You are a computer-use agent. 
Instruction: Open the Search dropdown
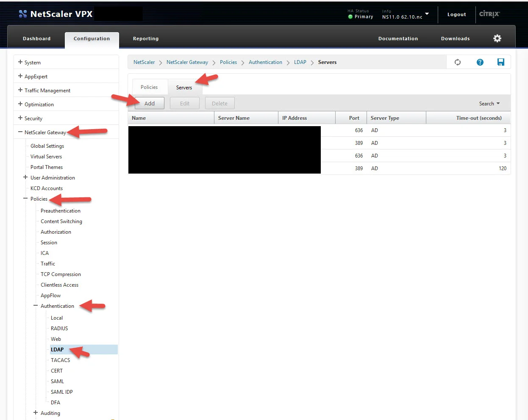[x=489, y=104]
